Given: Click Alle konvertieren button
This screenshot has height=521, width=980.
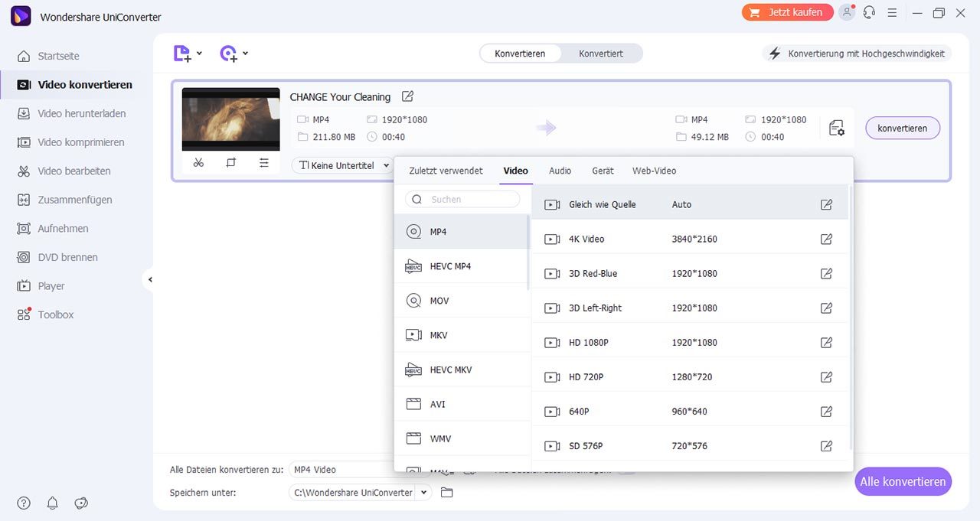Looking at the screenshot, I should pyautogui.click(x=903, y=481).
